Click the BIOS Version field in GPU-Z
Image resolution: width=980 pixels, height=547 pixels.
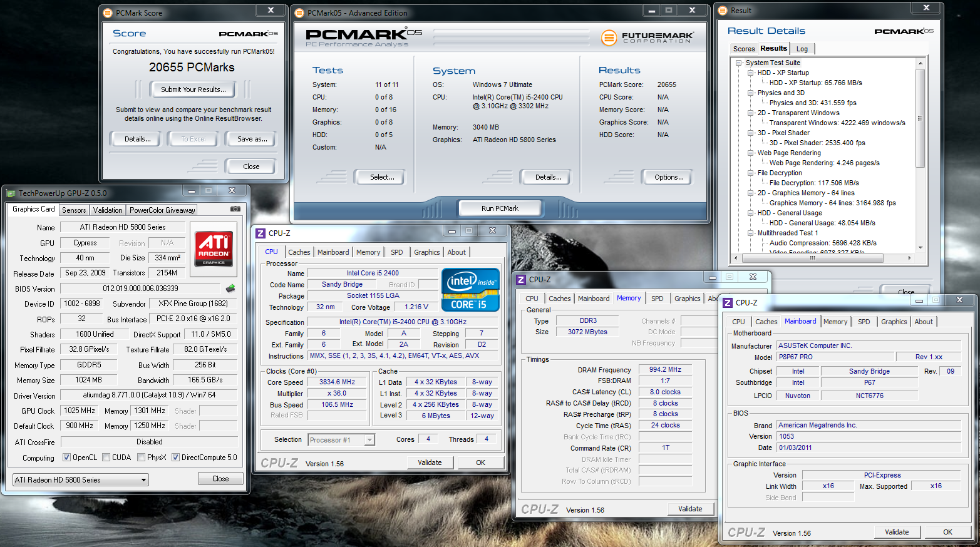(x=140, y=289)
